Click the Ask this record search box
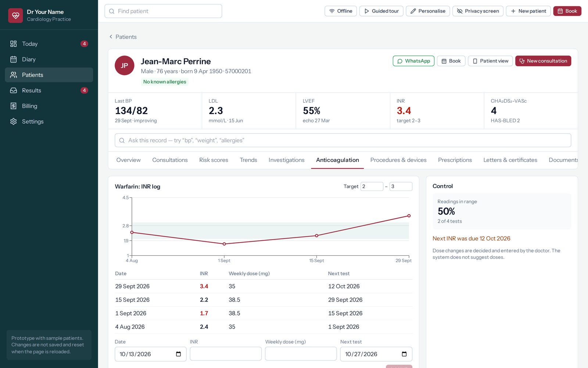 (x=343, y=140)
